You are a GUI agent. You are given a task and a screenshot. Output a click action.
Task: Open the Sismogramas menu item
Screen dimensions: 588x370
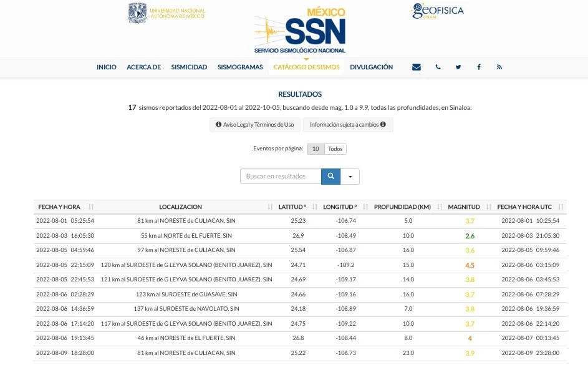pos(240,67)
